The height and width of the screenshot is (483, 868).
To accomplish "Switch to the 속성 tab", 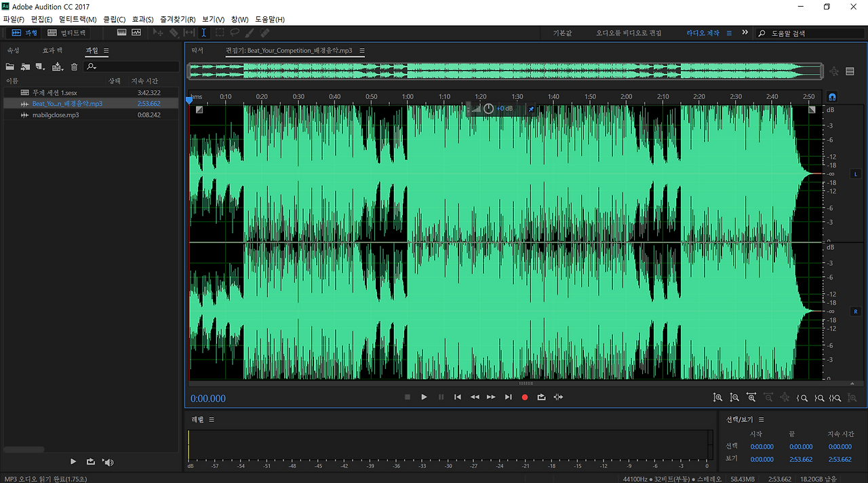I will [x=13, y=50].
